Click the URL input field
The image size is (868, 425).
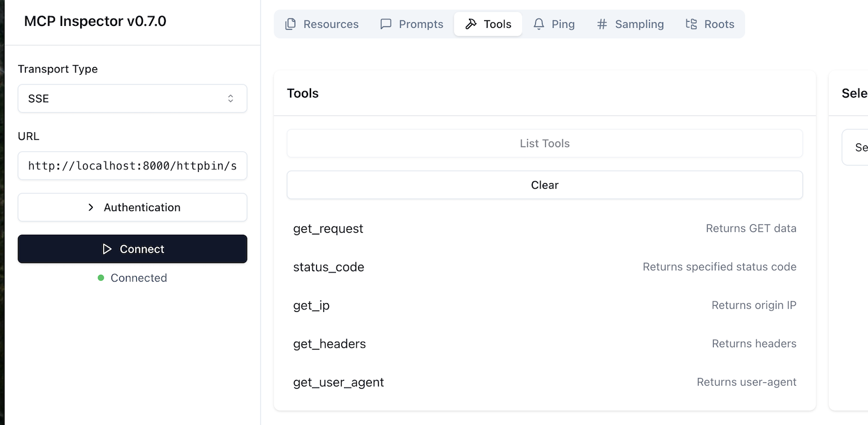coord(133,165)
